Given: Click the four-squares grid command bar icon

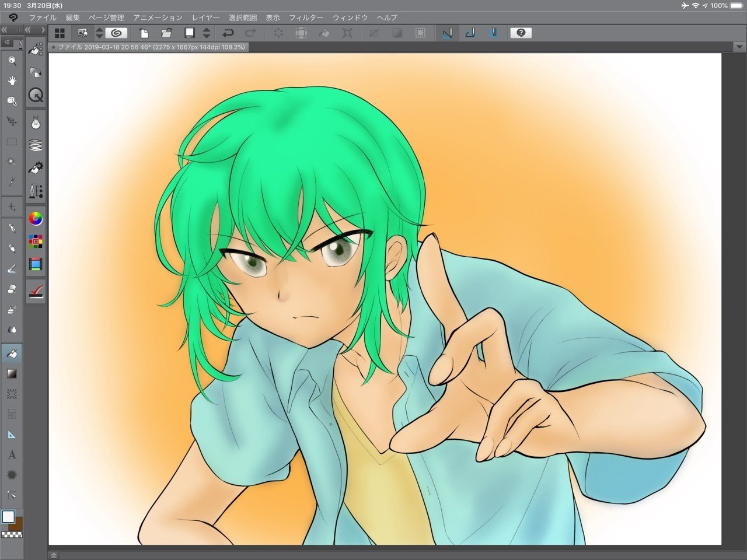Looking at the screenshot, I should [60, 33].
